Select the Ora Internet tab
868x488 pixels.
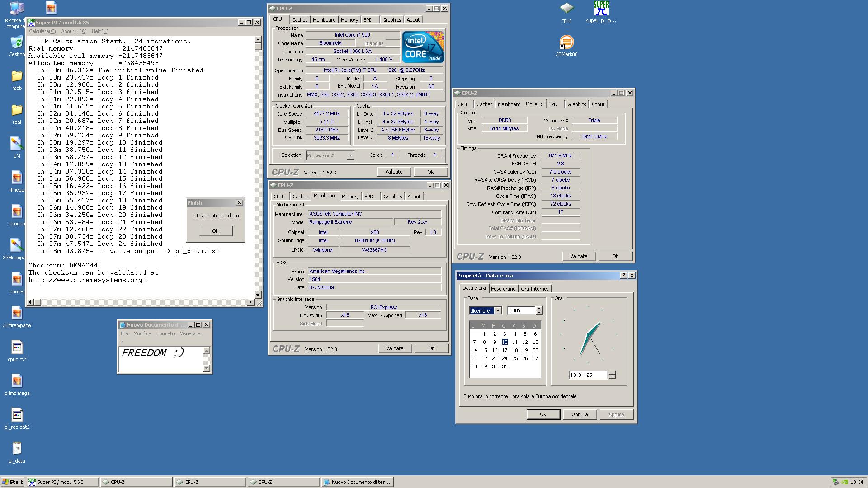(534, 289)
